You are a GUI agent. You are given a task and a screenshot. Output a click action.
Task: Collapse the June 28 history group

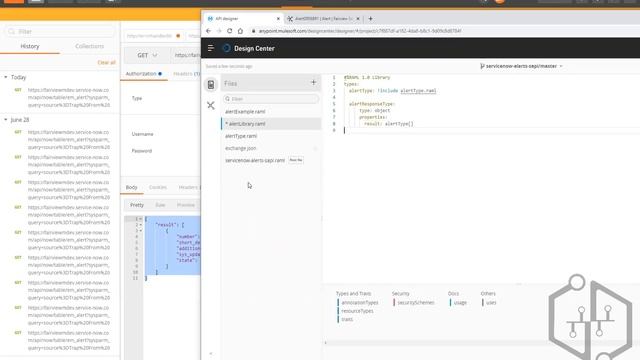(x=6, y=120)
